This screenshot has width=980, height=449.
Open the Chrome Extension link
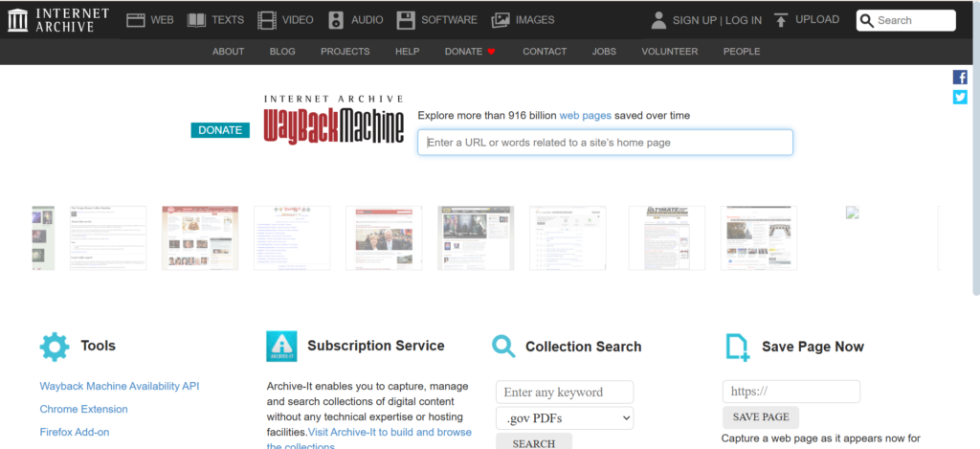coord(84,409)
